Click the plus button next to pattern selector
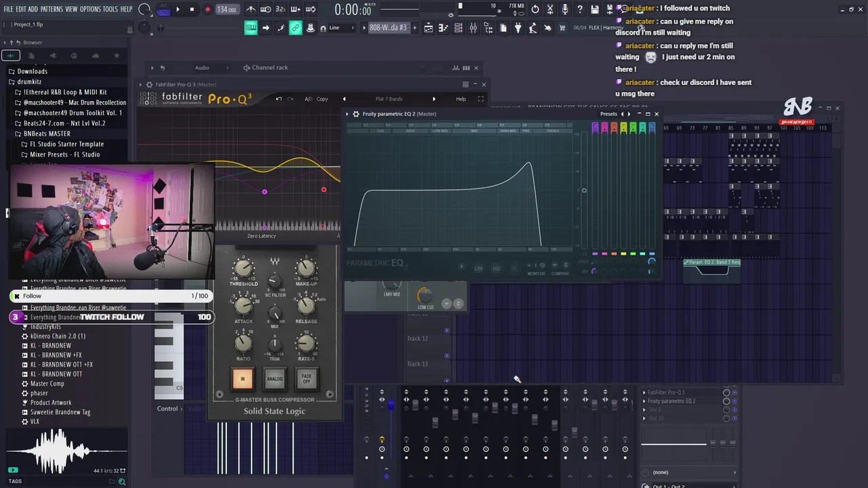Viewport: 868px width, 488px height. coord(414,28)
